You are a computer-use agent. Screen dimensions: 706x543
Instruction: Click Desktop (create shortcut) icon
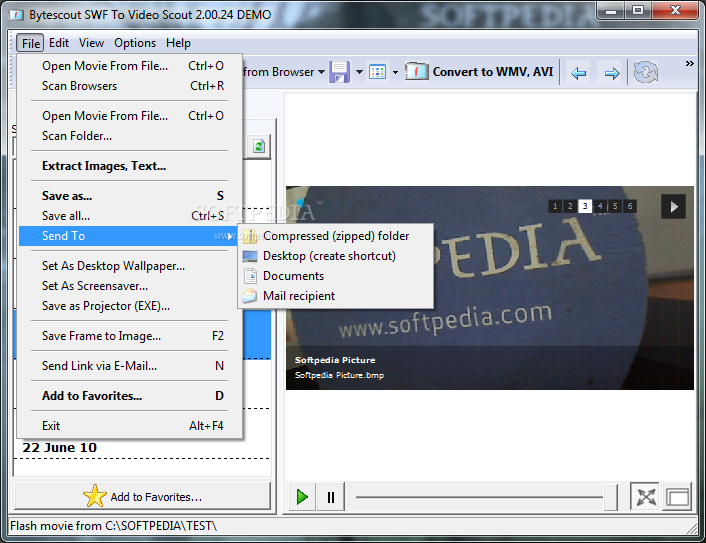pos(250,256)
